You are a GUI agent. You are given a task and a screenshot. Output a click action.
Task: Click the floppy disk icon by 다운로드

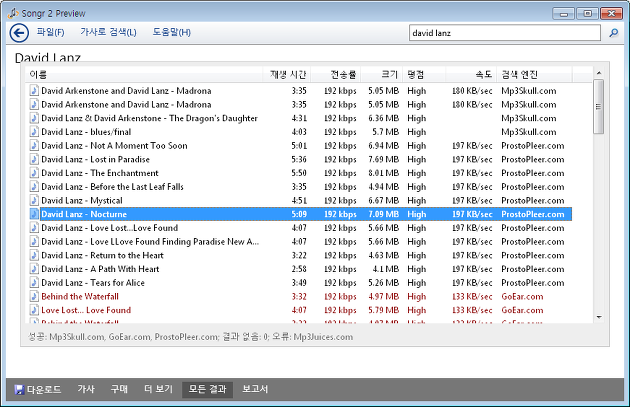(x=19, y=389)
